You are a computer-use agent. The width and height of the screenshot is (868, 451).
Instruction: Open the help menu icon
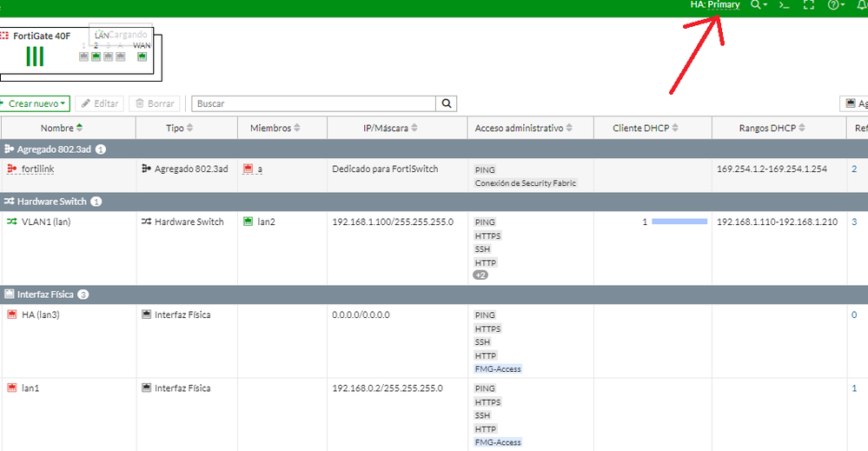pos(836,5)
